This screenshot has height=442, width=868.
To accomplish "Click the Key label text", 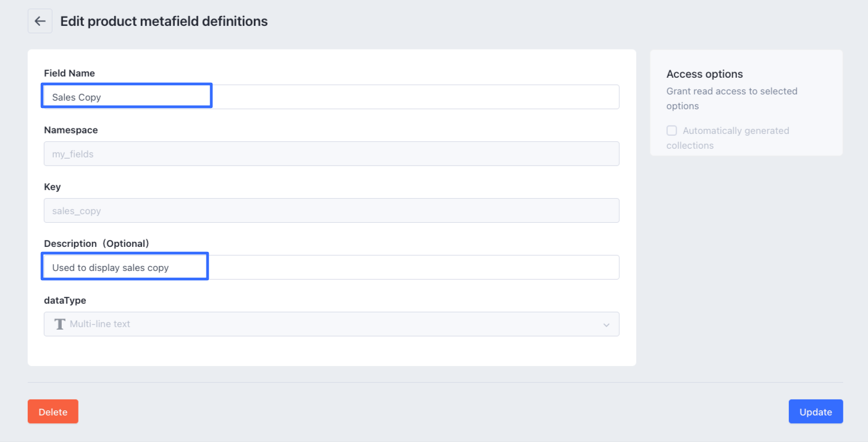I will click(53, 187).
